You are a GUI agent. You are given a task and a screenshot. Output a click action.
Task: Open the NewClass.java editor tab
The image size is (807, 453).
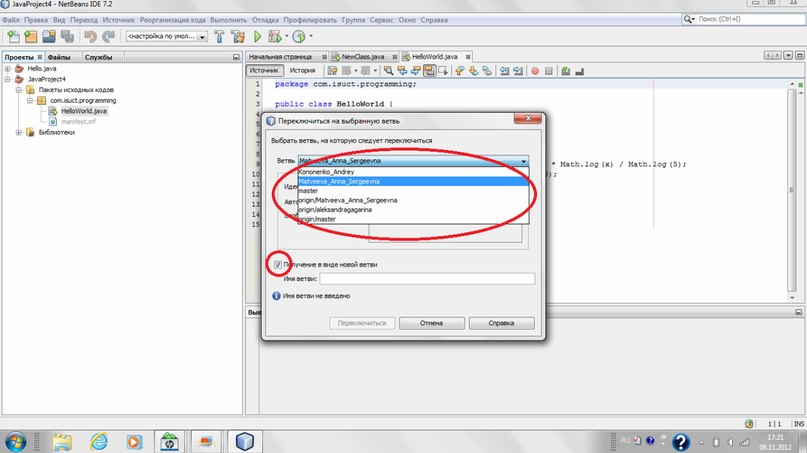[363, 57]
